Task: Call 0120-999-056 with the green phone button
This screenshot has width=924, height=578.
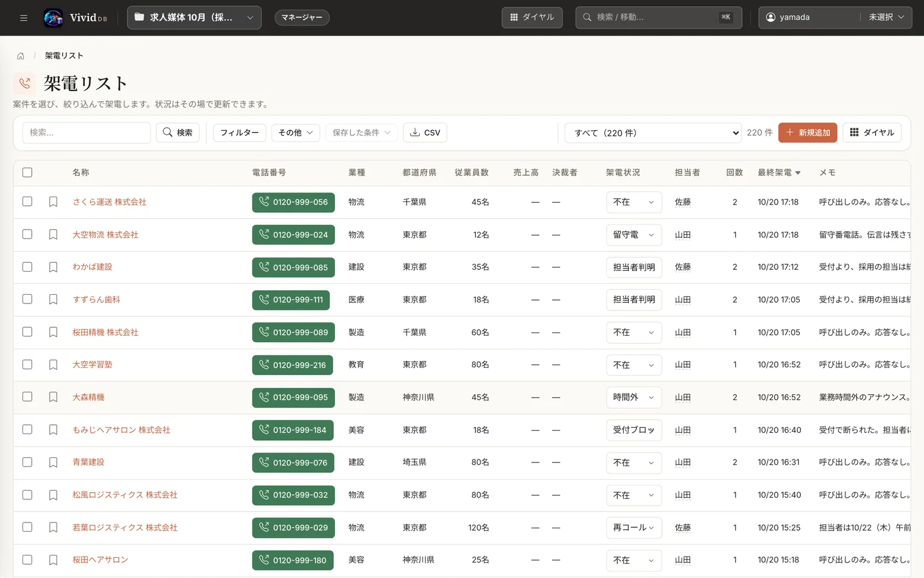Action: click(293, 202)
